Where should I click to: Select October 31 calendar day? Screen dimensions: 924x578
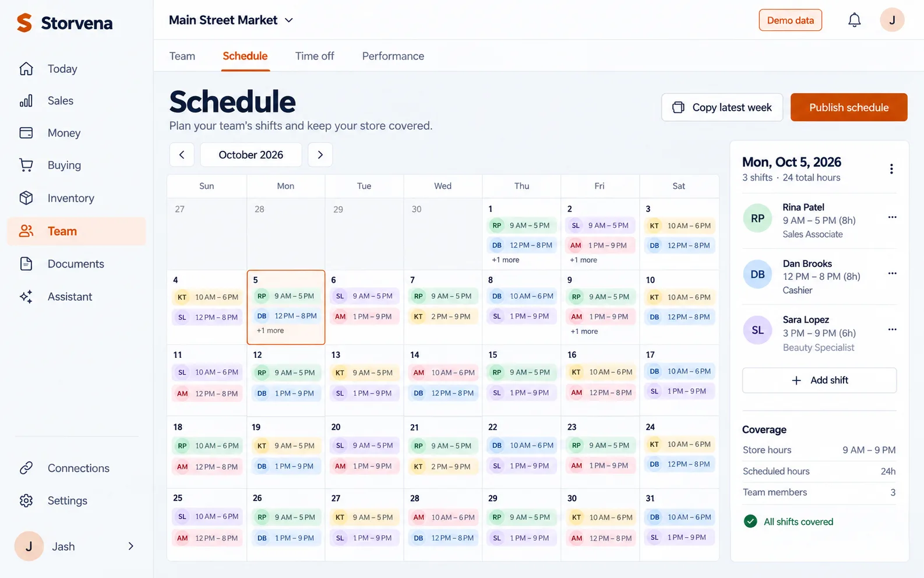click(679, 524)
